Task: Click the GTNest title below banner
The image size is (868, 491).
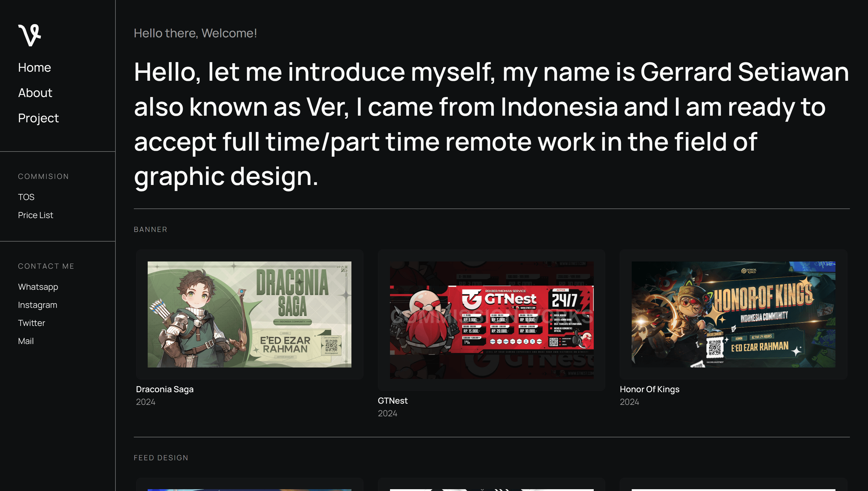Action: 393,401
